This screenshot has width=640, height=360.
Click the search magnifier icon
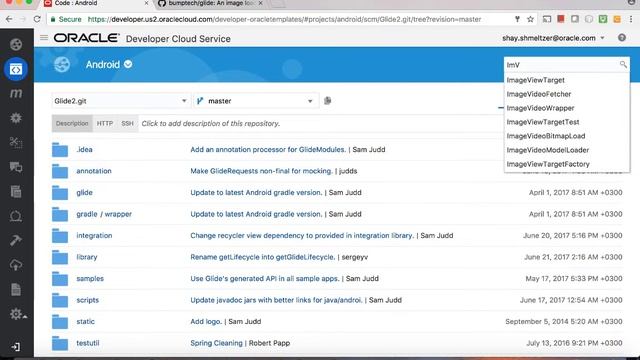pos(623,64)
